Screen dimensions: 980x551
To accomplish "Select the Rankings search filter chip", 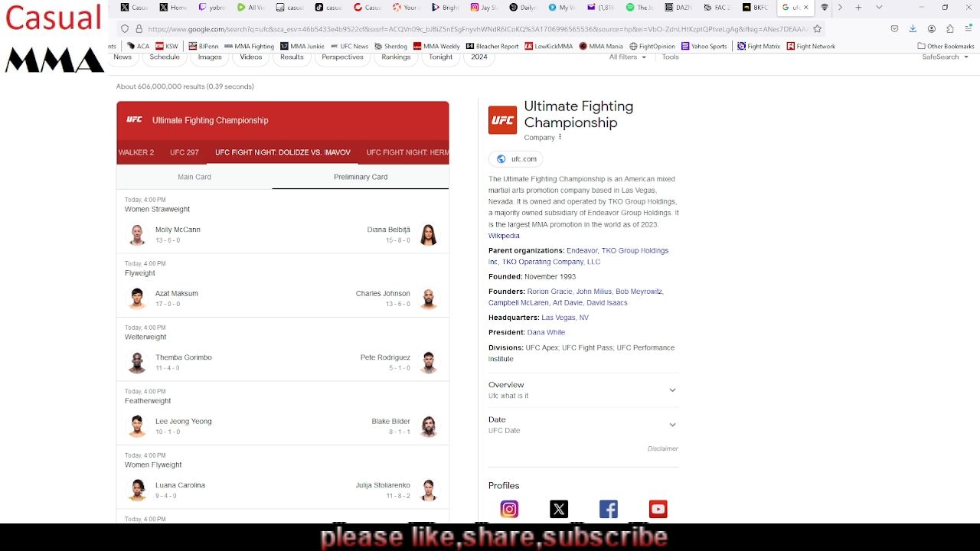I will [396, 57].
